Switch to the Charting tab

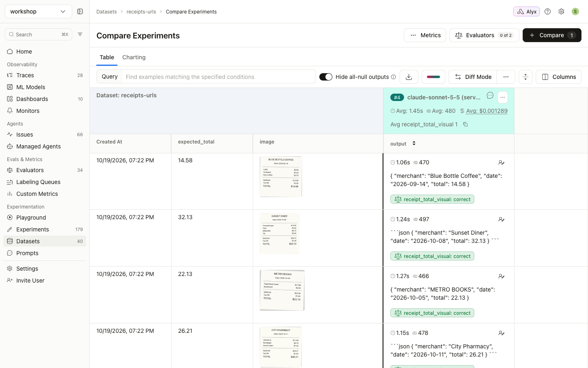[134, 57]
